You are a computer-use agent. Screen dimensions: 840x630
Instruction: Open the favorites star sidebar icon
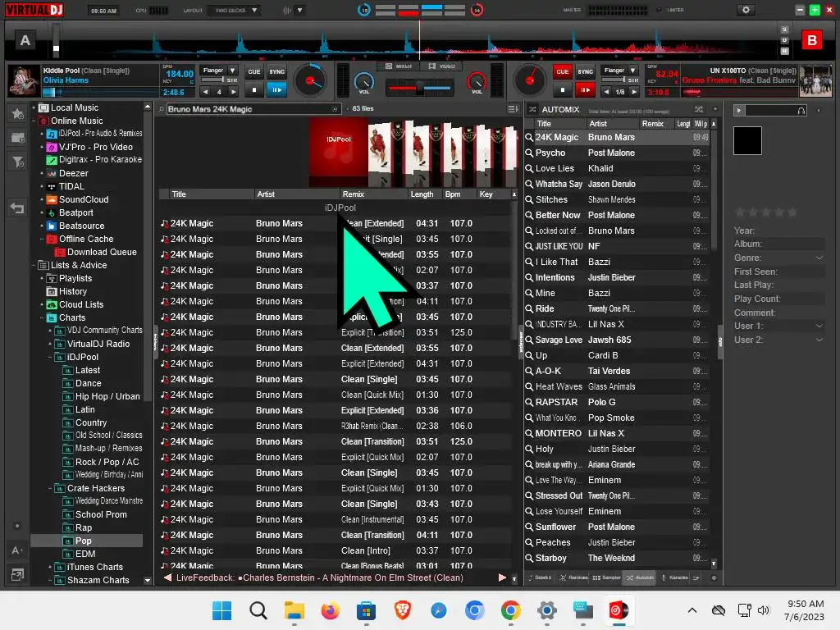click(x=17, y=114)
